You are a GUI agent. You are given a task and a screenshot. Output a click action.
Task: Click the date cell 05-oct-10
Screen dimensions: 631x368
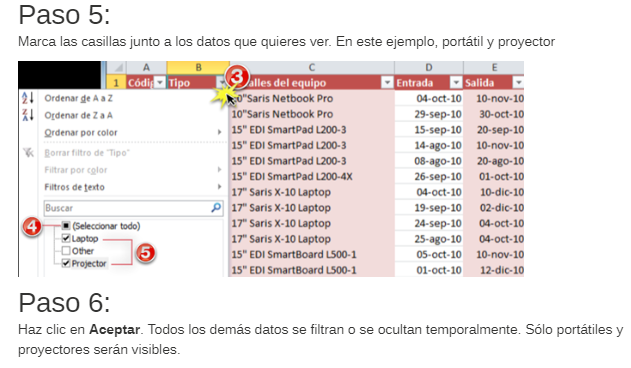(x=429, y=254)
